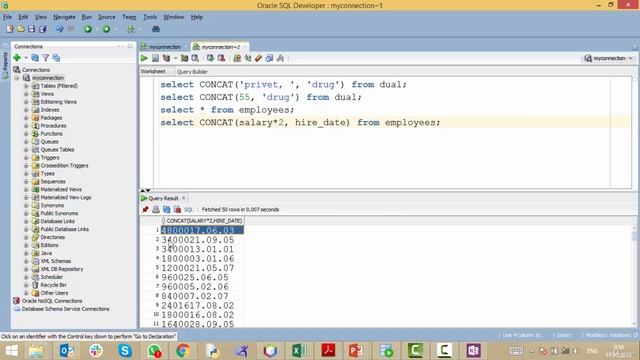
Task: Click the Rollback icon in worksheet toolbar
Action: coord(221,58)
